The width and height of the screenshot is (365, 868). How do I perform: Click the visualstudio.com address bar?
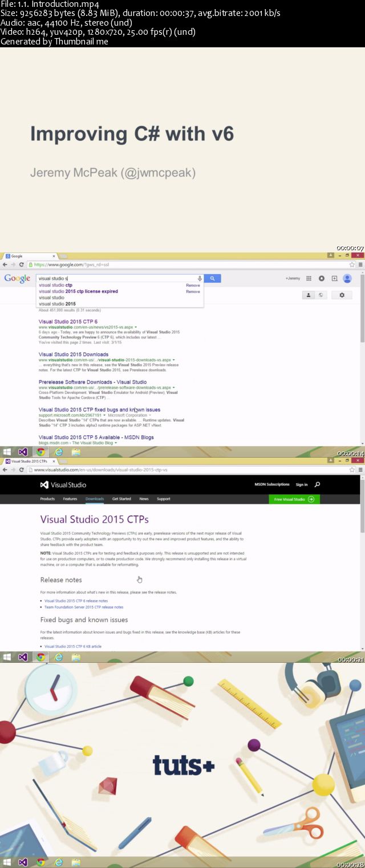[188, 470]
